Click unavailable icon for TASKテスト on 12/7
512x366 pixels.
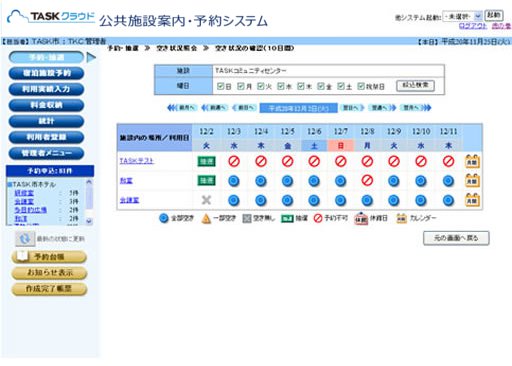click(340, 161)
